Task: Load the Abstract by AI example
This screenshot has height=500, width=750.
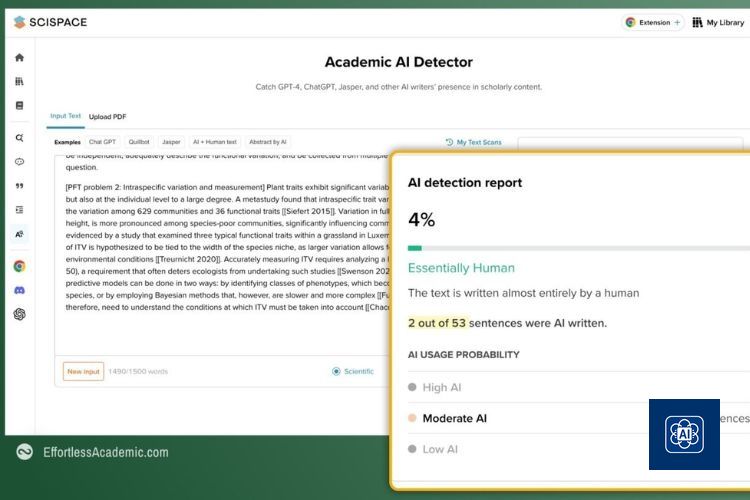Action: [268, 142]
